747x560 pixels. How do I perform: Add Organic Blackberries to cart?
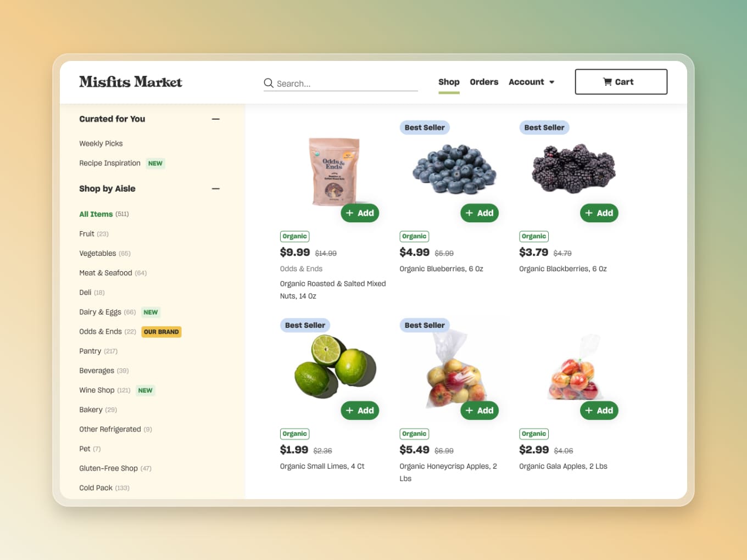pyautogui.click(x=599, y=213)
